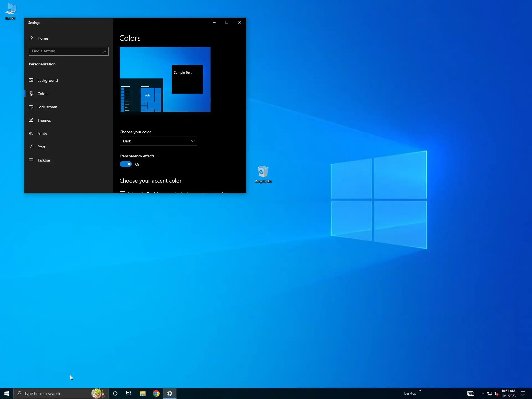532x399 pixels.
Task: Select the Lock screen icon
Action: [31, 107]
